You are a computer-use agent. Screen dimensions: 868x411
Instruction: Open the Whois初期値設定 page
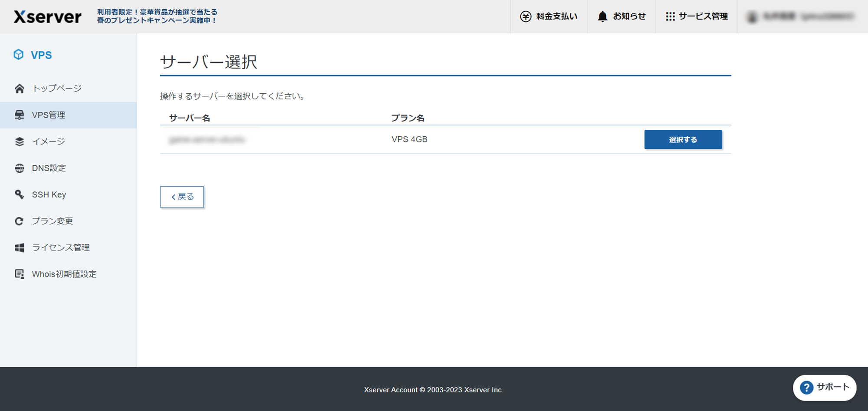pos(64,274)
